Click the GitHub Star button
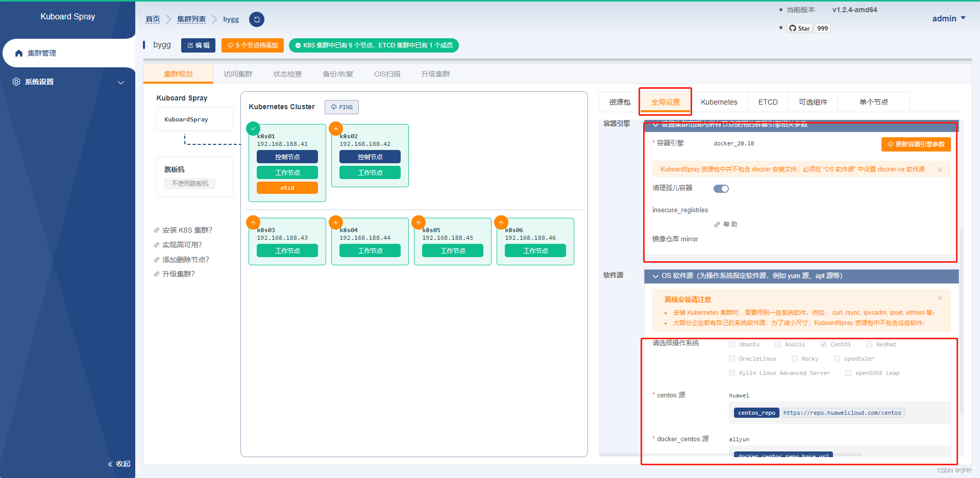Viewport: 980px width, 478px height. click(x=799, y=28)
